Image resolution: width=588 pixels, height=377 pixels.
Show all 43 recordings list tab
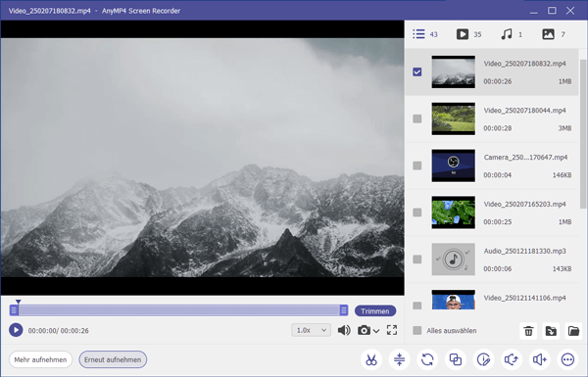425,34
